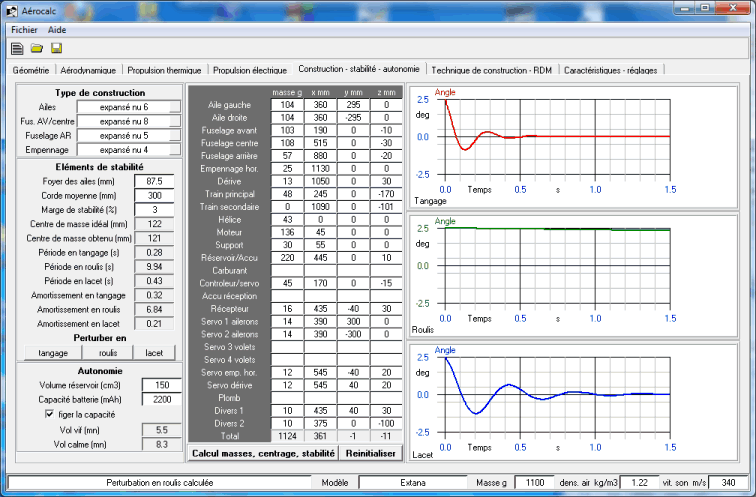The width and height of the screenshot is (756, 497).
Task: Click Calcul masses, centrage, stabilité button
Action: click(263, 453)
